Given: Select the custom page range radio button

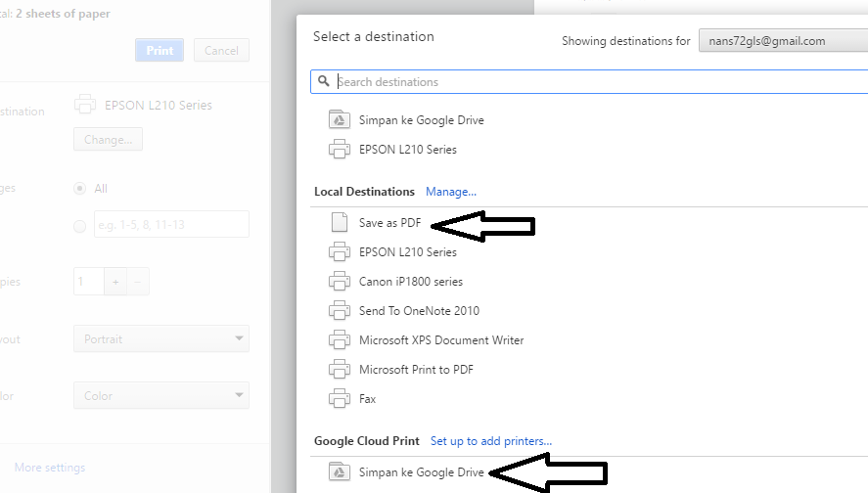Looking at the screenshot, I should (79, 226).
